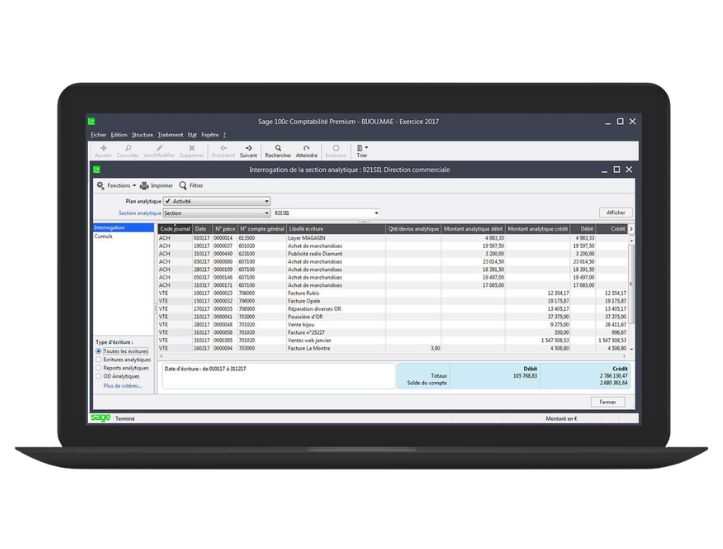The image size is (723, 549).
Task: Click the Sage logo in status bar
Action: click(101, 418)
